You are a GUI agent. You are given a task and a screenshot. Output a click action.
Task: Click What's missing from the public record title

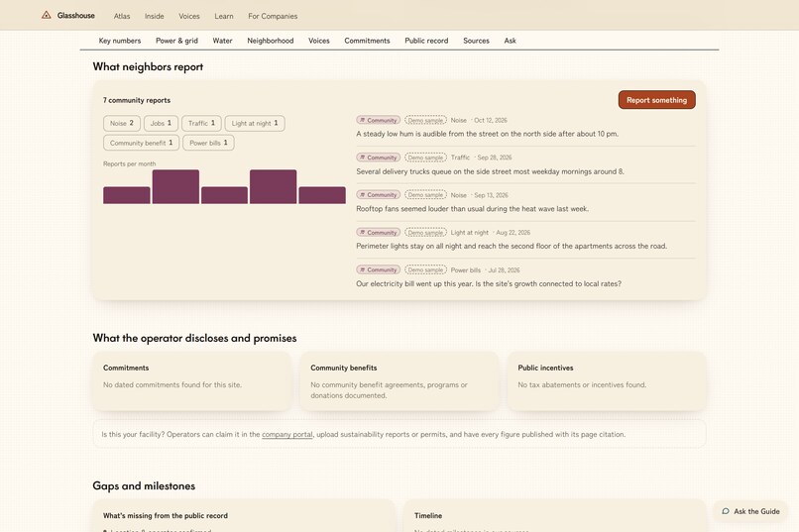tap(166, 516)
